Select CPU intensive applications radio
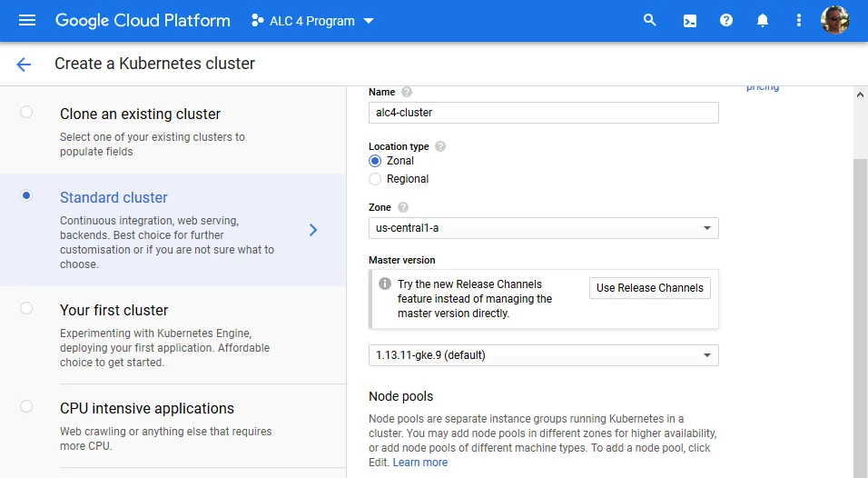This screenshot has width=868, height=478. [x=26, y=406]
